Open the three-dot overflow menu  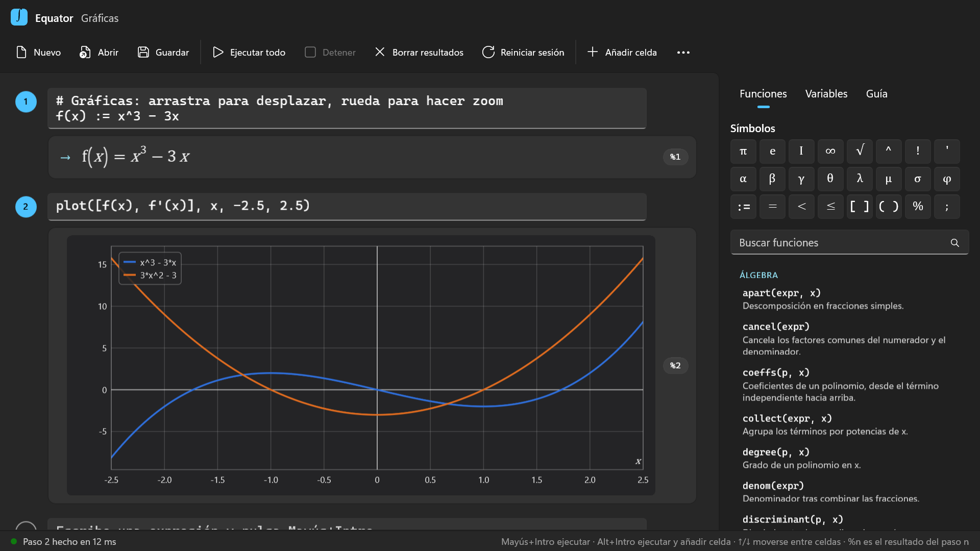point(683,53)
